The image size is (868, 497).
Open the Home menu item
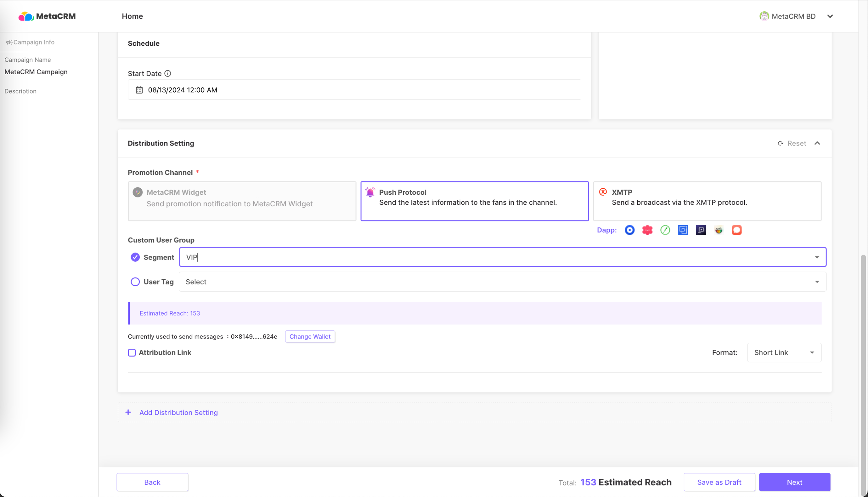132,16
